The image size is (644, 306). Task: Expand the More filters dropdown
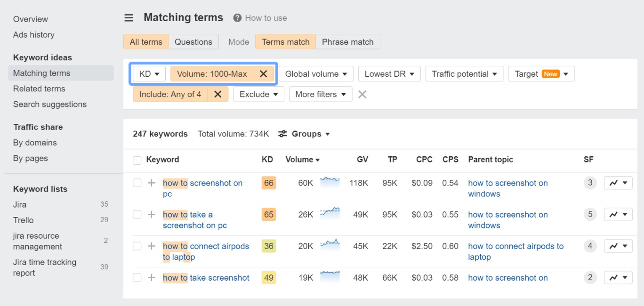320,94
